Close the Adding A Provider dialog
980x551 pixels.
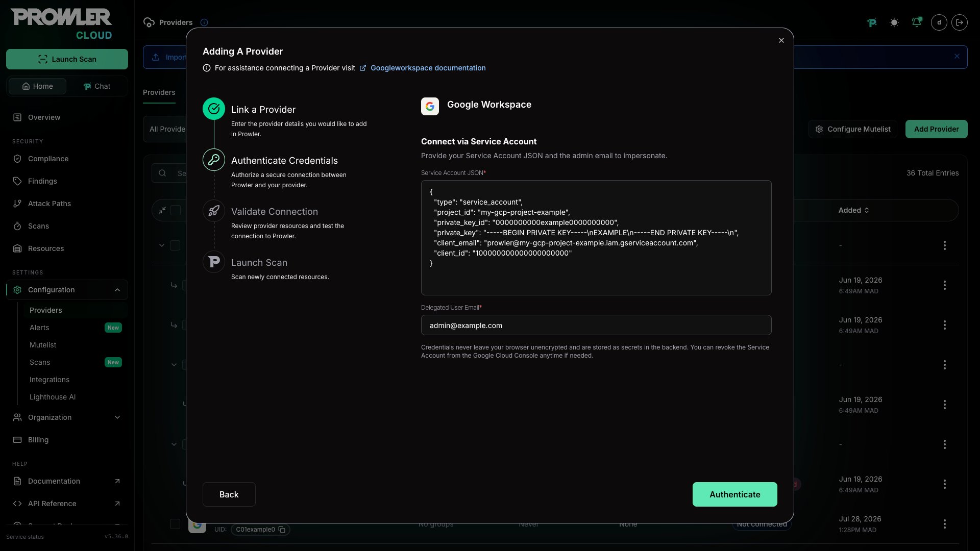pos(781,40)
